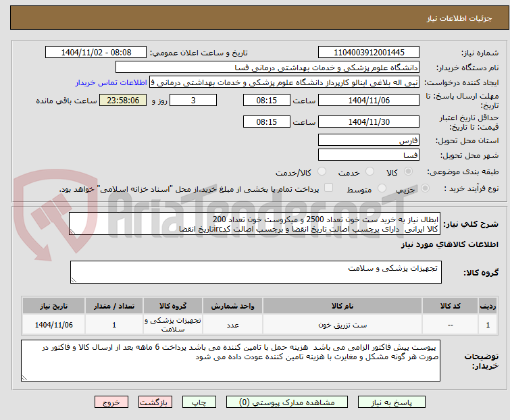Viewport: 510px width, 420px height.
Task: Click the resize handle of گروه کالا textarea
Action: (74, 280)
